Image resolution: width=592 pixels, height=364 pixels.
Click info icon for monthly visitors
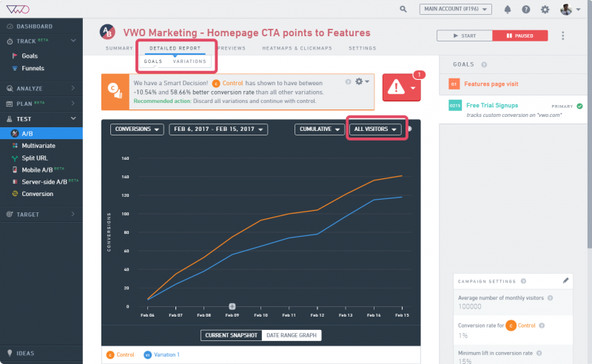[550, 298]
